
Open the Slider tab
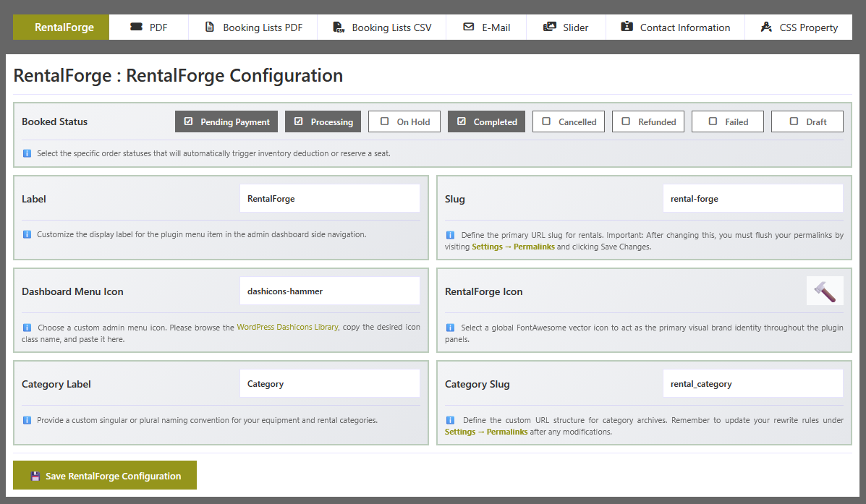point(566,27)
